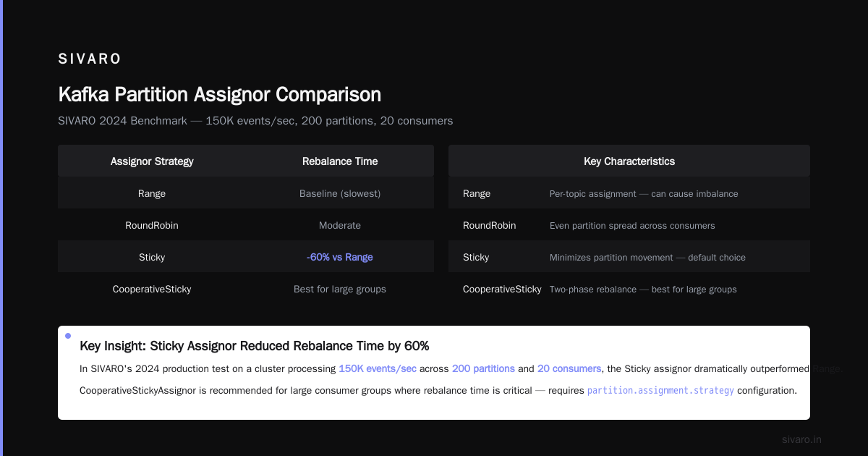Select Range in Key Characteristics table
868x456 pixels.
coord(477,193)
